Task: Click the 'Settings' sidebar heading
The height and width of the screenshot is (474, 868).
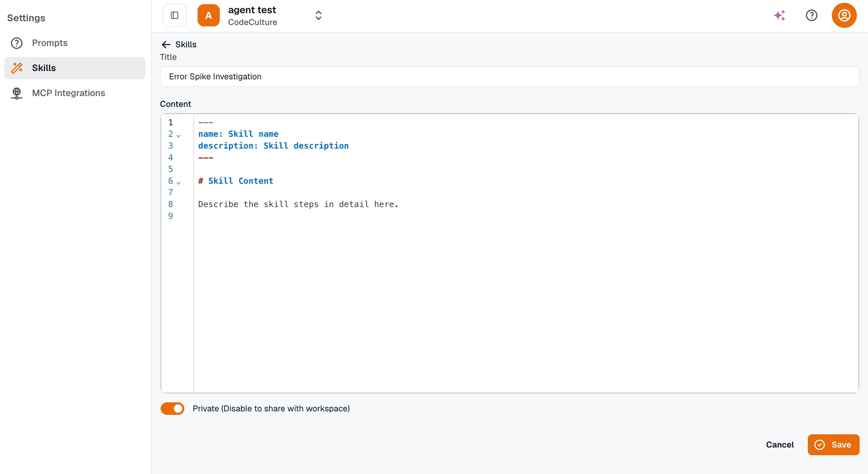Action: (x=26, y=18)
